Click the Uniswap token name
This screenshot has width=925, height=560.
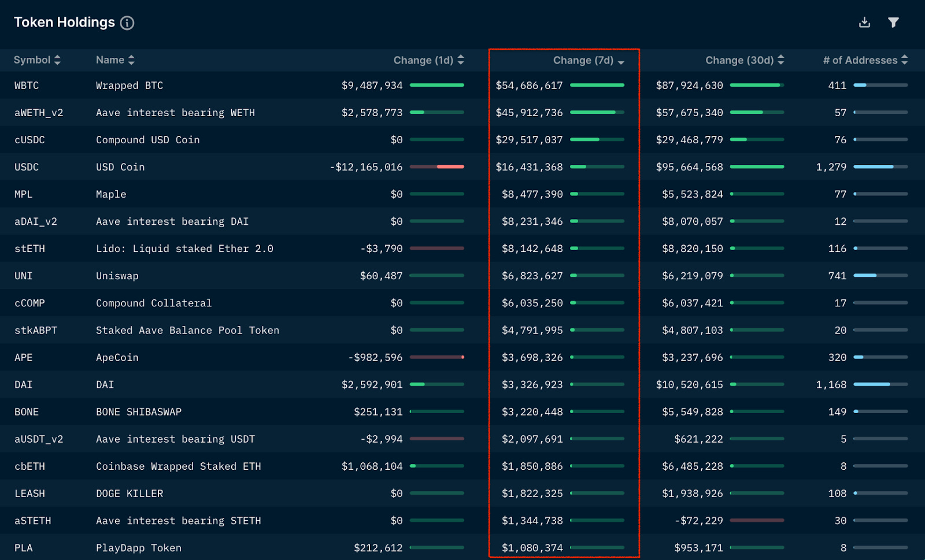[x=117, y=276]
